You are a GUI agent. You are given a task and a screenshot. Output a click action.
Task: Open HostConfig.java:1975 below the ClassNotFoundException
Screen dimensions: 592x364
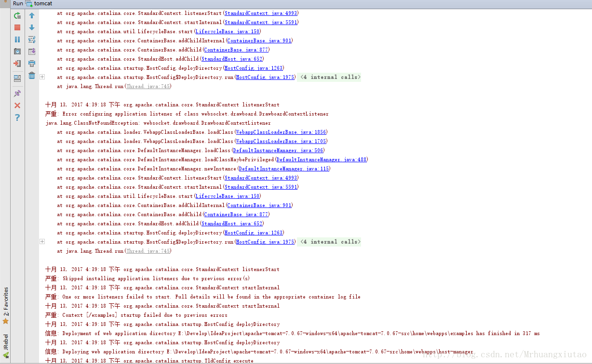(x=265, y=242)
